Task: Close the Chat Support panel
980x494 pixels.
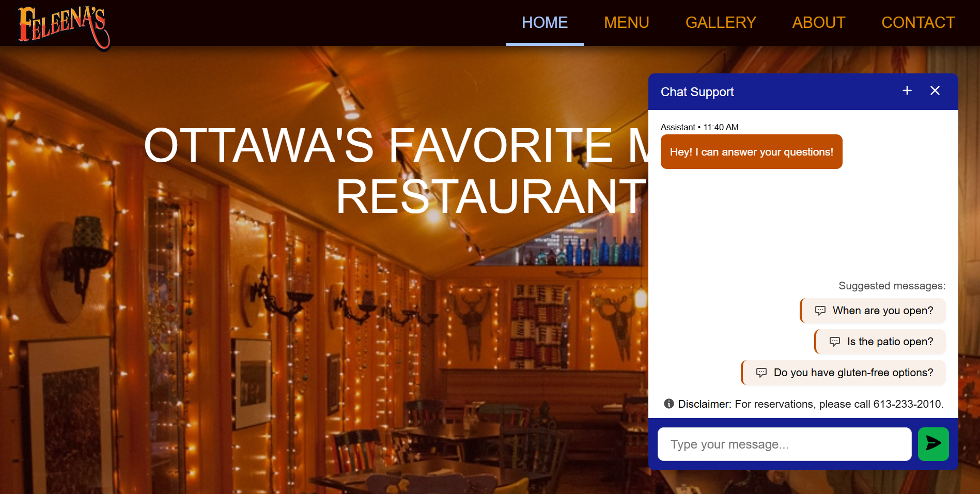Action: coord(935,91)
